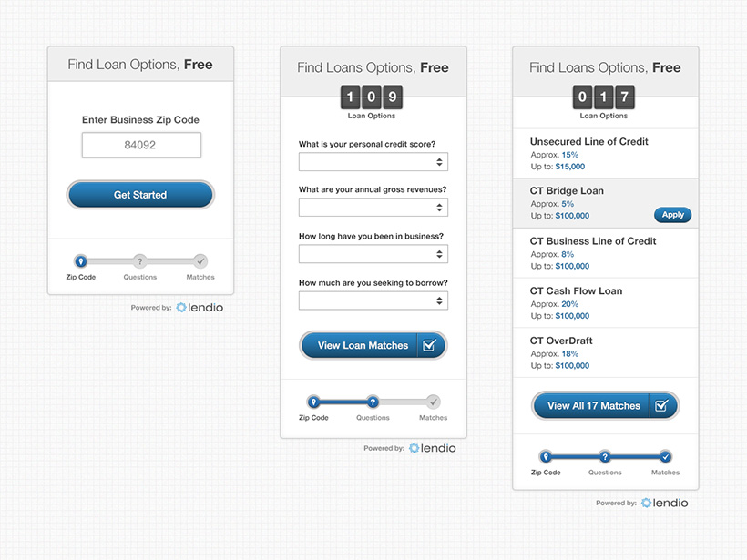Open the seeking to borrow amount dropdown
The width and height of the screenshot is (747, 560).
[x=373, y=300]
